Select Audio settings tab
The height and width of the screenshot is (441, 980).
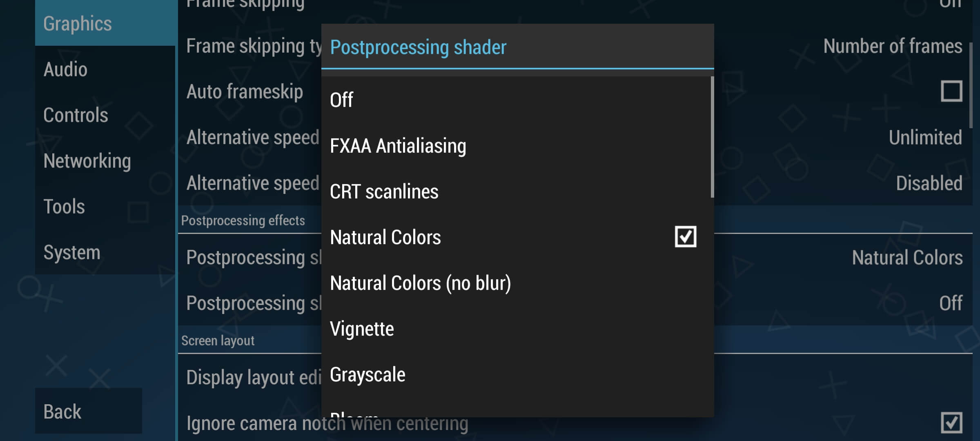pos(66,69)
